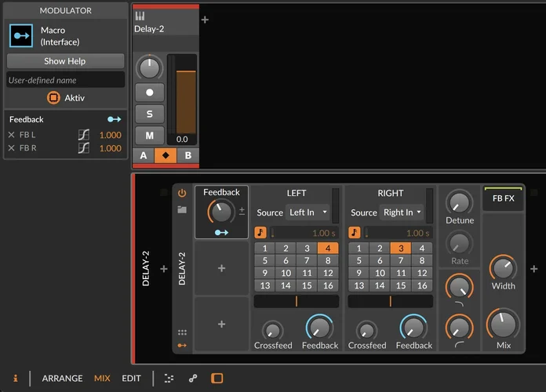Adjust the LEFT Feedback knob

(x=319, y=327)
